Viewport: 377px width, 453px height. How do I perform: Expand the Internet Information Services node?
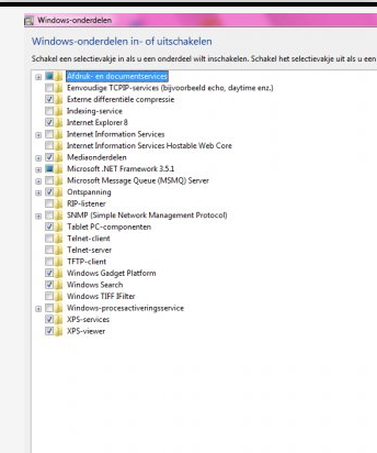coord(38,135)
